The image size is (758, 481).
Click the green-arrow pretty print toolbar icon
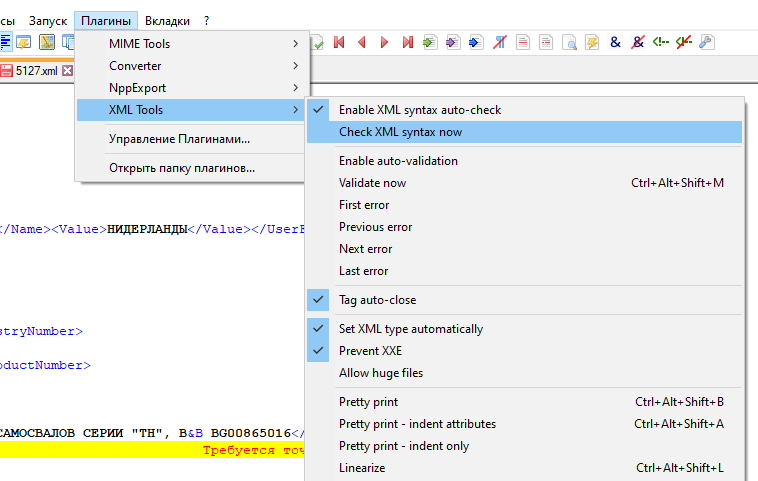(x=430, y=43)
